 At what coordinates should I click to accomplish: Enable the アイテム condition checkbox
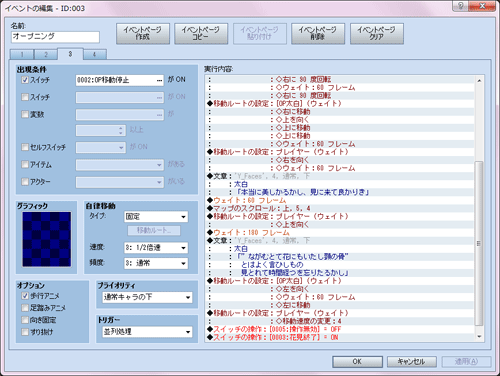coord(25,164)
